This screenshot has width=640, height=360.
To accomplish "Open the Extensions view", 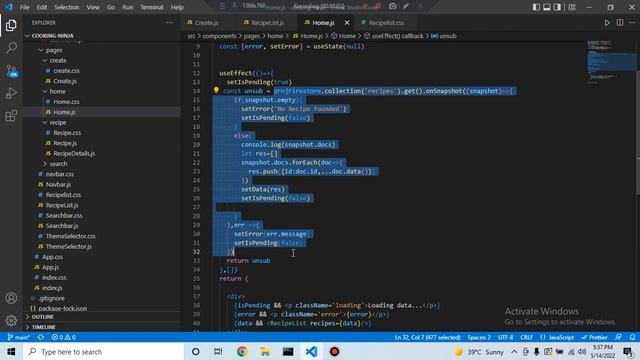I will point(11,116).
